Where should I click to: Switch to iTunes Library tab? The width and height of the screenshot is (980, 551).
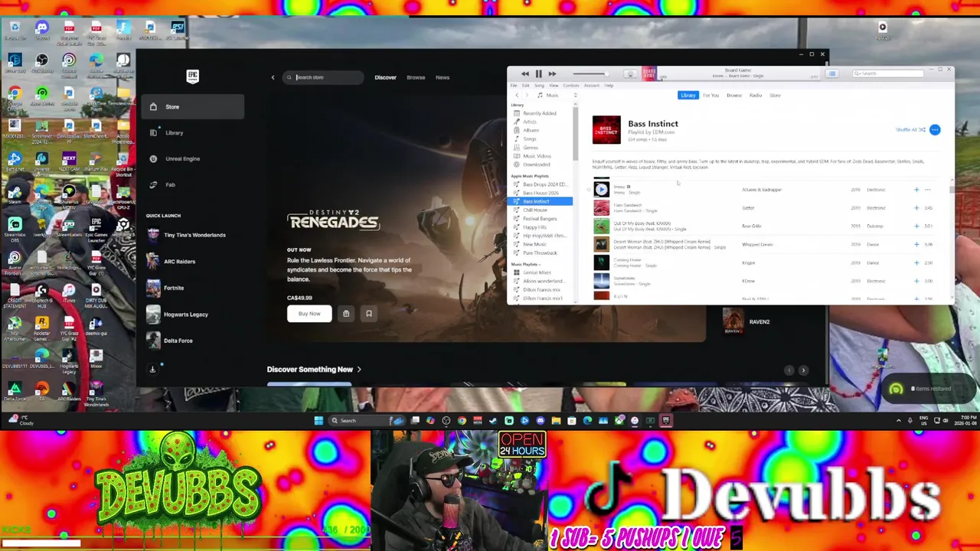(x=688, y=96)
